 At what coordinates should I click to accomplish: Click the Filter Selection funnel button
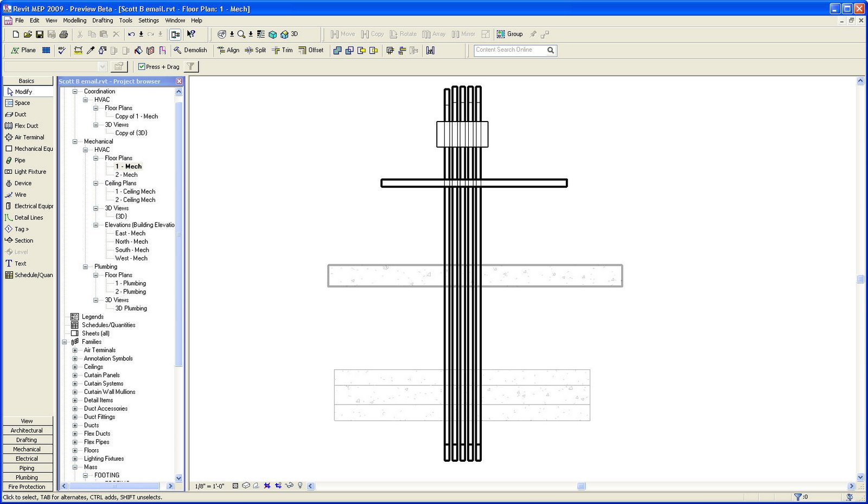[191, 67]
